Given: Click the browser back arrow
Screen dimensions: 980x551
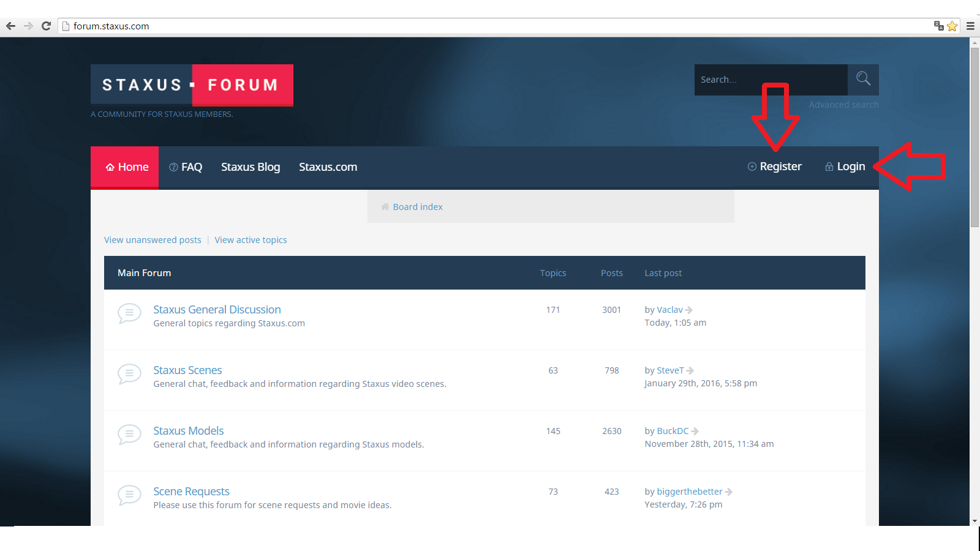Looking at the screenshot, I should click(10, 26).
